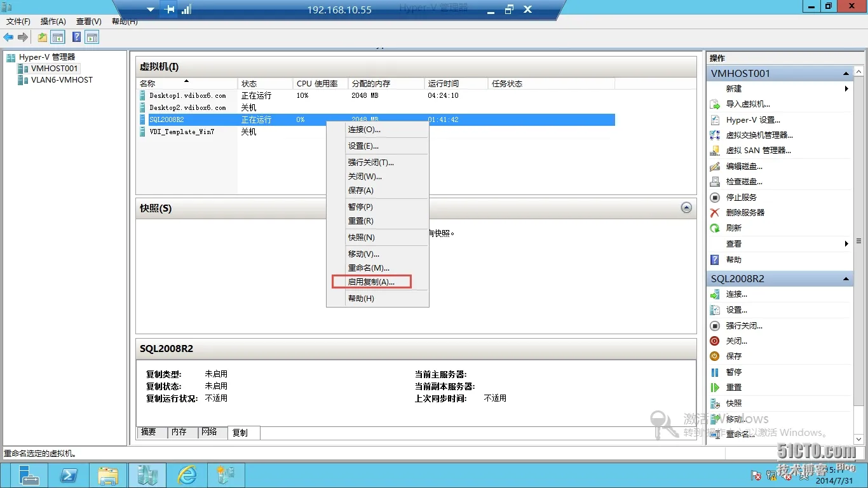Open the 操作(A) menu

point(53,22)
